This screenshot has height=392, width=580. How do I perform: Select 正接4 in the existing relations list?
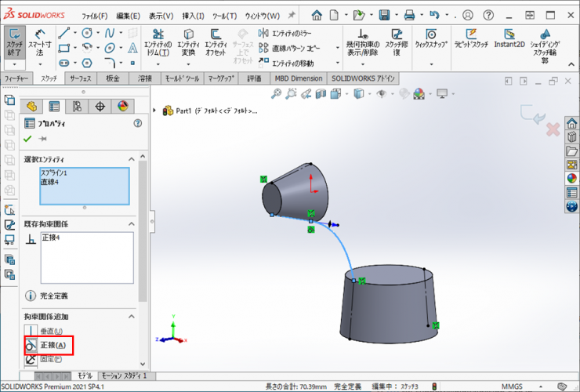click(x=52, y=237)
